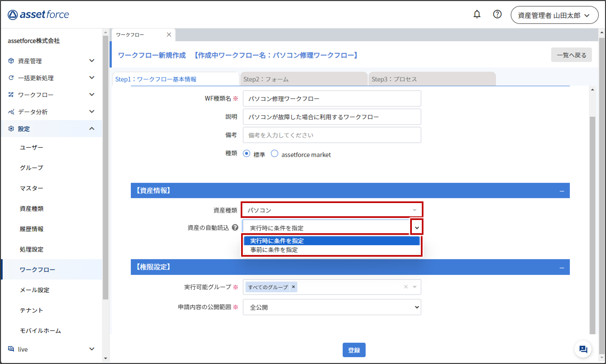This screenshot has height=364, width=606.
Task: Switch to Step2：フォーム tab
Action: 304,79
